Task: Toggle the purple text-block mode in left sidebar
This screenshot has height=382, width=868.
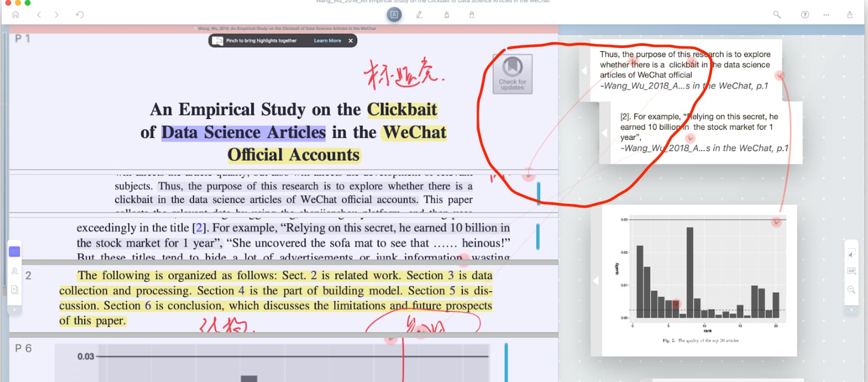Action: tap(14, 252)
